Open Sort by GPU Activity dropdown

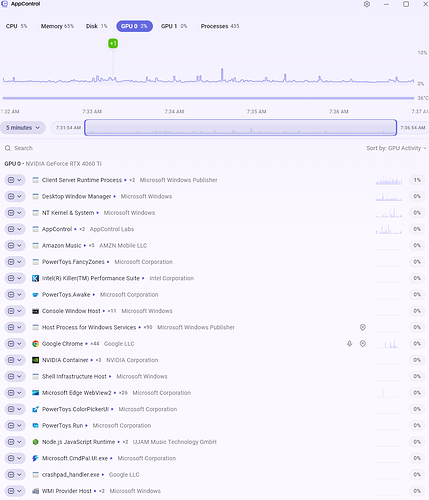coord(396,148)
